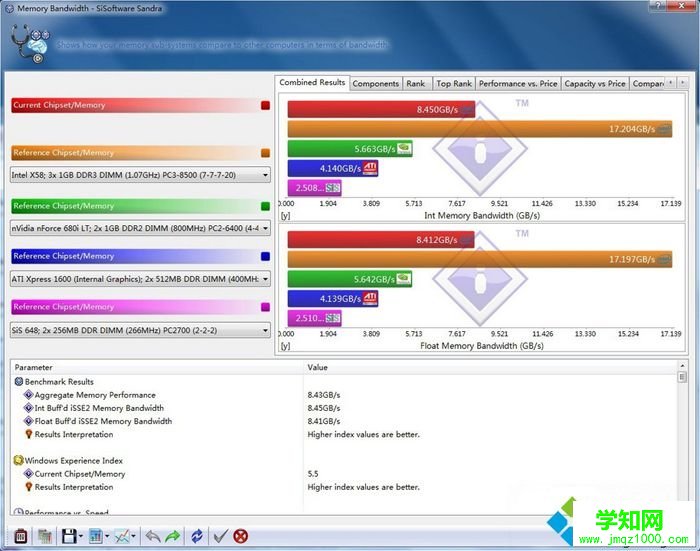
Task: Click the red circled X cancel icon
Action: pyautogui.click(x=241, y=536)
